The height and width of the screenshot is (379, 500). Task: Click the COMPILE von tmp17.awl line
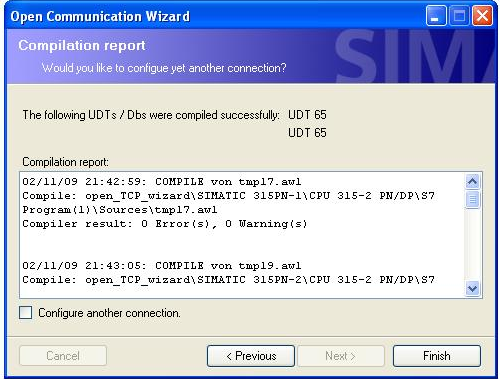[x=162, y=182]
